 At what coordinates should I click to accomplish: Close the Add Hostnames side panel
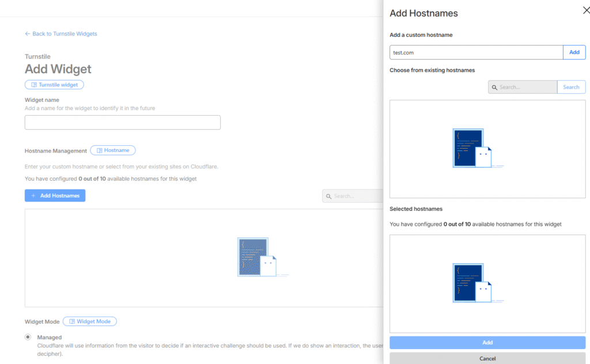[587, 10]
